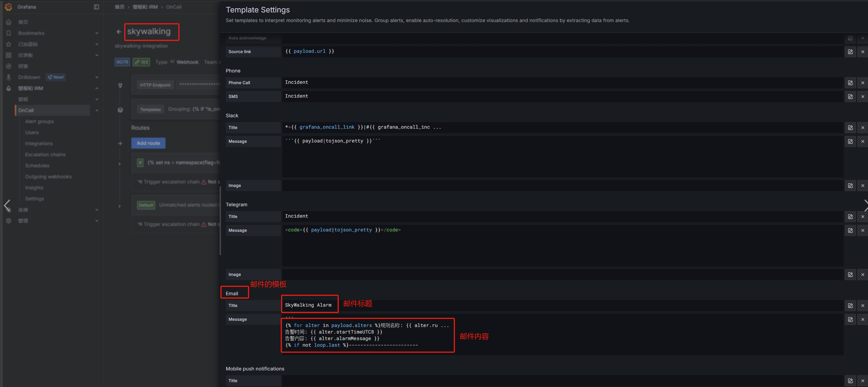The width and height of the screenshot is (868, 387).
Task: Click the 0/2 connected integrations badge
Action: pos(141,62)
